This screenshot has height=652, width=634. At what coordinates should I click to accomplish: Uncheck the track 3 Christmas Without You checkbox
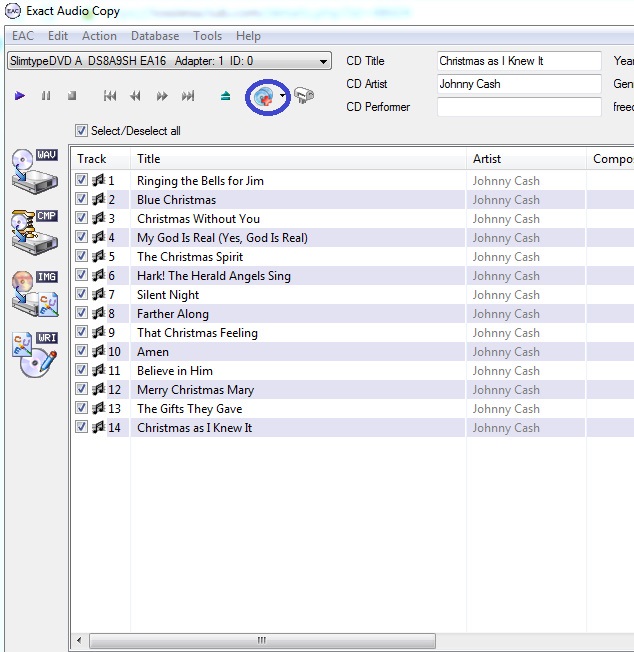tap(81, 218)
